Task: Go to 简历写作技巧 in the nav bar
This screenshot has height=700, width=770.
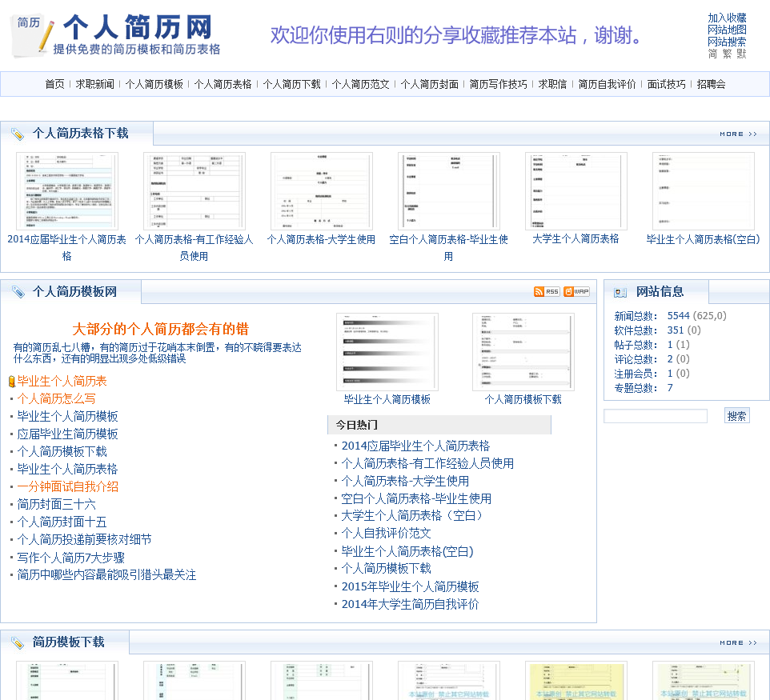Action: coord(499,85)
